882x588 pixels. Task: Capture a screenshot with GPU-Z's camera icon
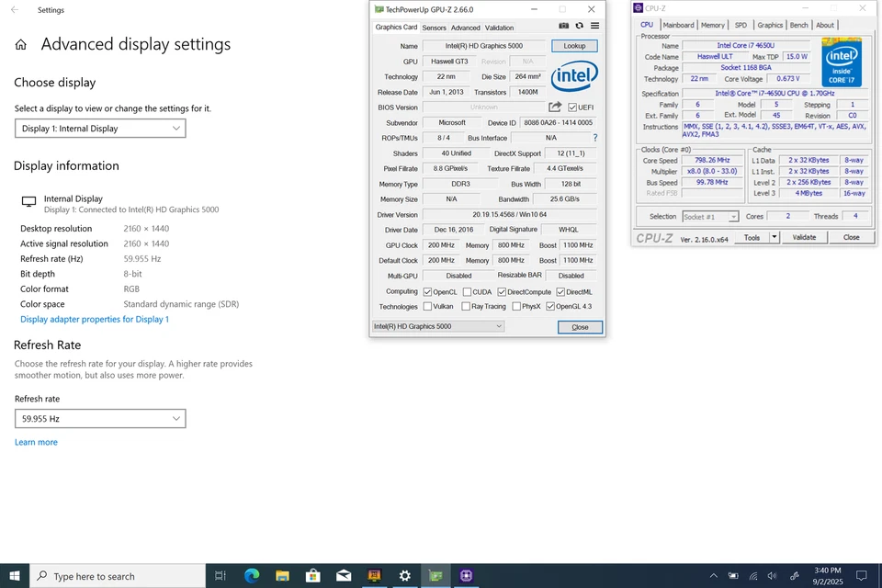pos(565,26)
